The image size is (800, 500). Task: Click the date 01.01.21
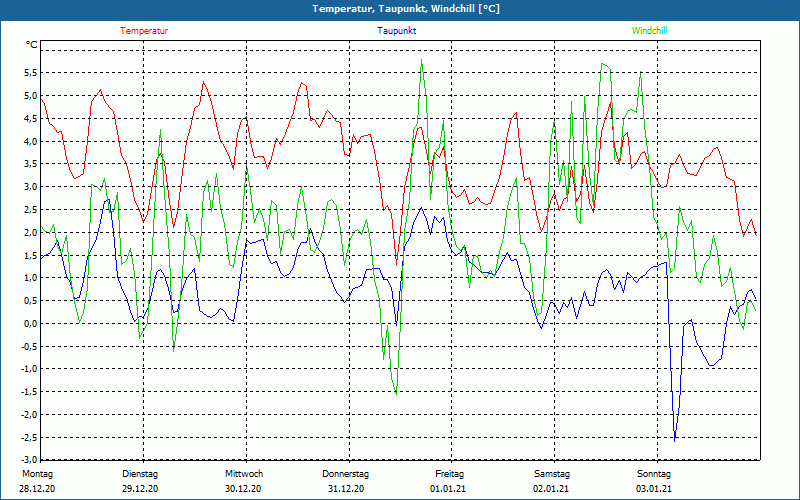[448, 489]
